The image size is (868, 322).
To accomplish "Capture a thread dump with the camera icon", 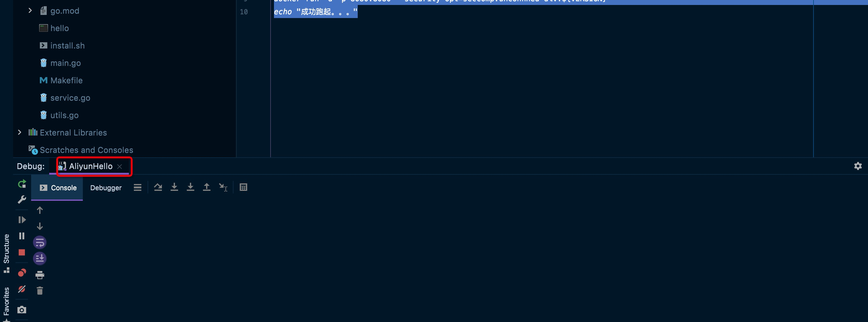I will click(21, 310).
